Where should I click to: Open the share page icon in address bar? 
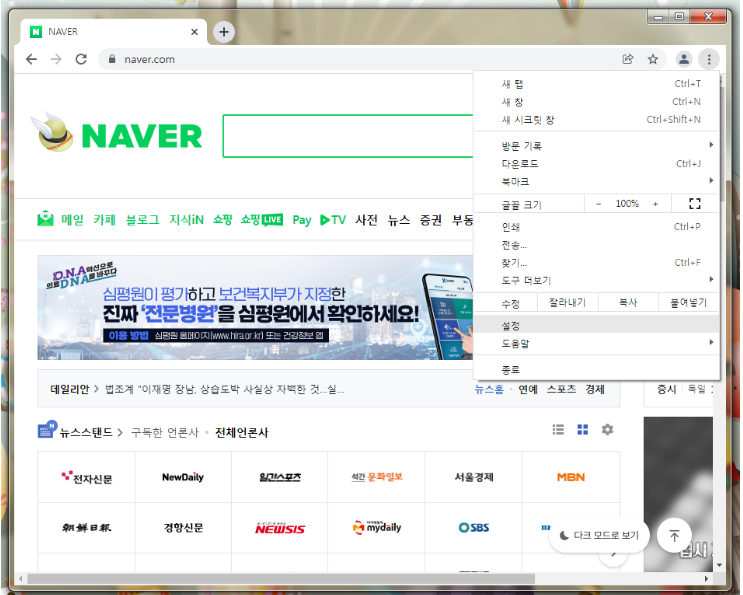coord(628,59)
